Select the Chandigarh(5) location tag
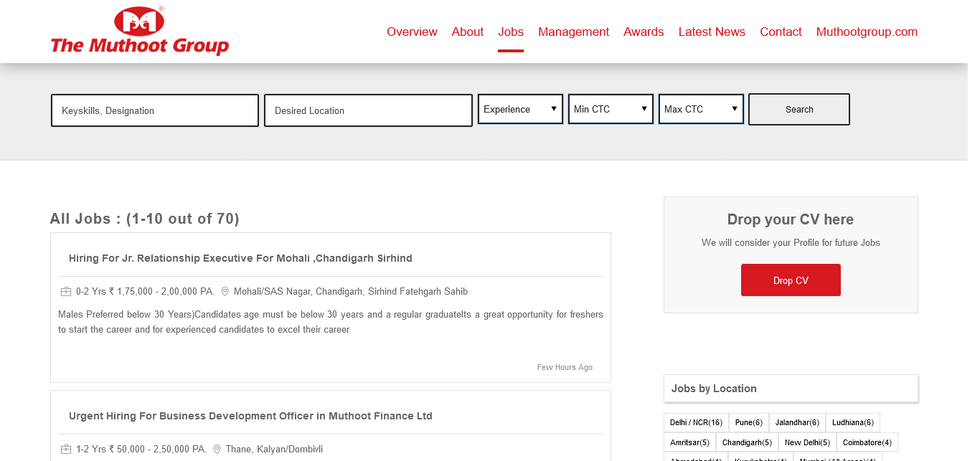Viewport: 980px width, 461px height. click(x=747, y=442)
